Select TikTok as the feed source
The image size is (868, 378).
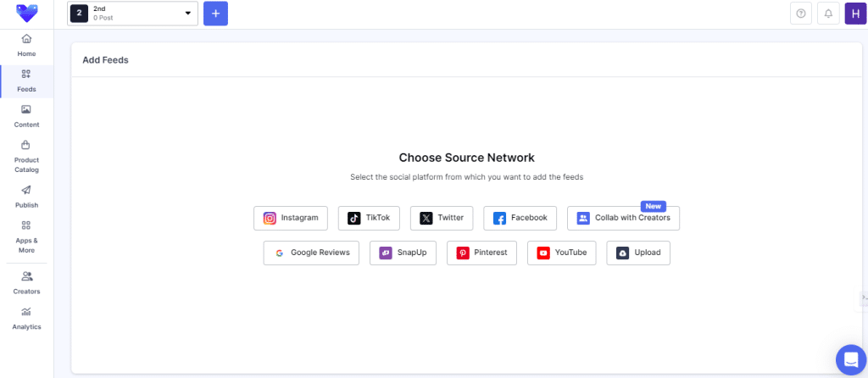click(368, 218)
